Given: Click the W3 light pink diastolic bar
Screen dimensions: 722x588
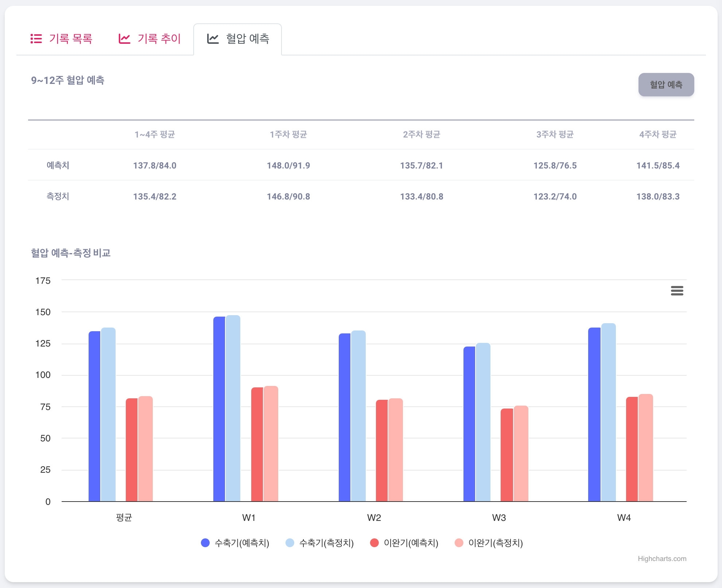Looking at the screenshot, I should [521, 454].
